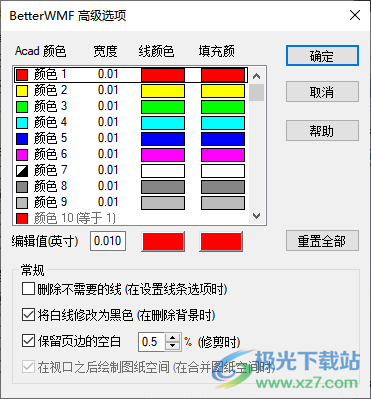The image size is (371, 399).
Task: Toggle 在视口之后绘制图纸空间 checkbox
Action: [x=28, y=367]
